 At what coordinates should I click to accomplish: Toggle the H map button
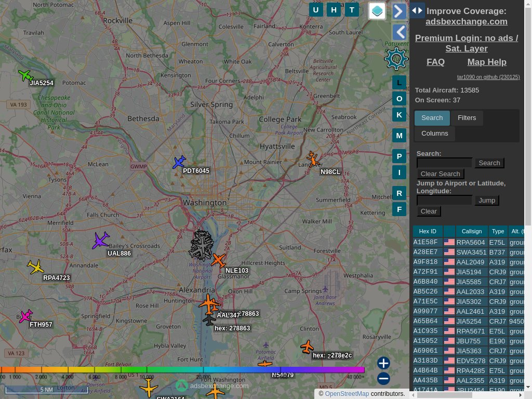pyautogui.click(x=334, y=10)
